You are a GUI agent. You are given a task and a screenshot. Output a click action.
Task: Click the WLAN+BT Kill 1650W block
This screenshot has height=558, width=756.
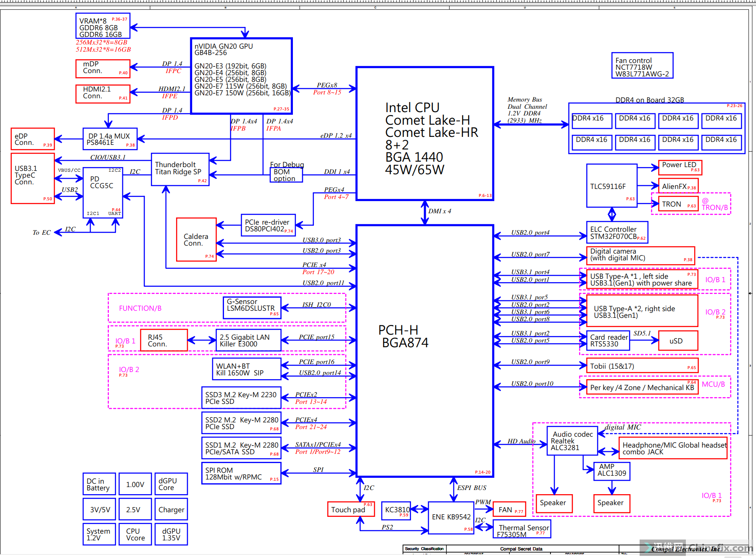247,369
